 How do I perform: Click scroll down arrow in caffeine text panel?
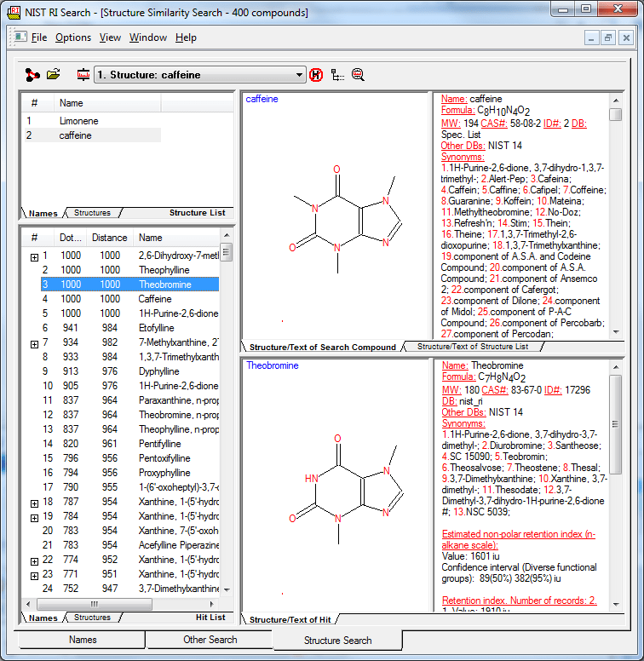[616, 332]
